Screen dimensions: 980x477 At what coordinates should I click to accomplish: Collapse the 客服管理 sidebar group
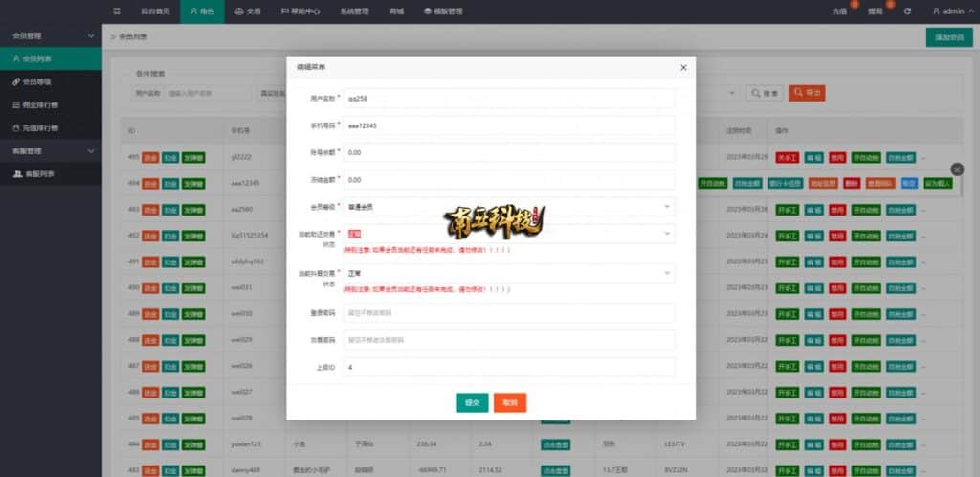click(51, 151)
